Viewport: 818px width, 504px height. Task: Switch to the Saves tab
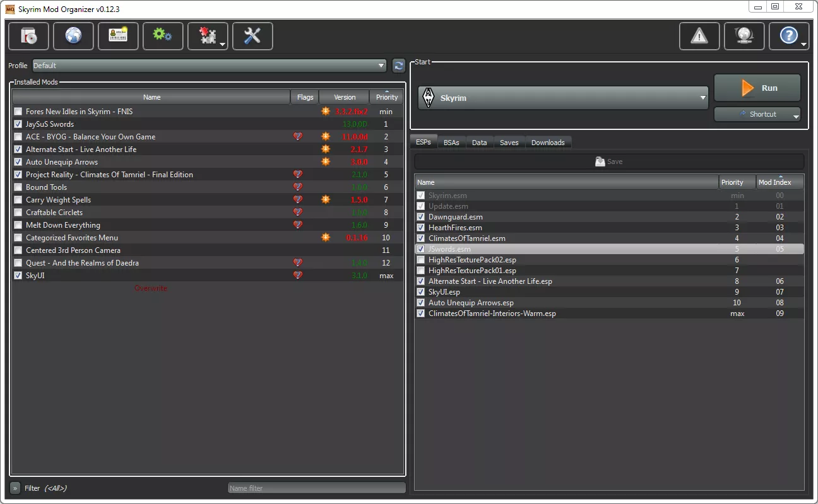pos(509,143)
